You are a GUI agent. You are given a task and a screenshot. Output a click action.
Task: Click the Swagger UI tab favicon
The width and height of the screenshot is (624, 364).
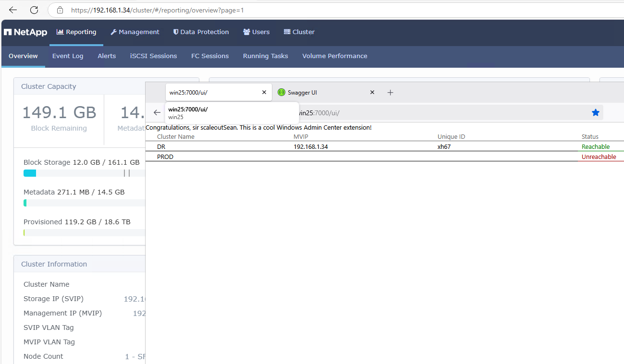pos(281,93)
